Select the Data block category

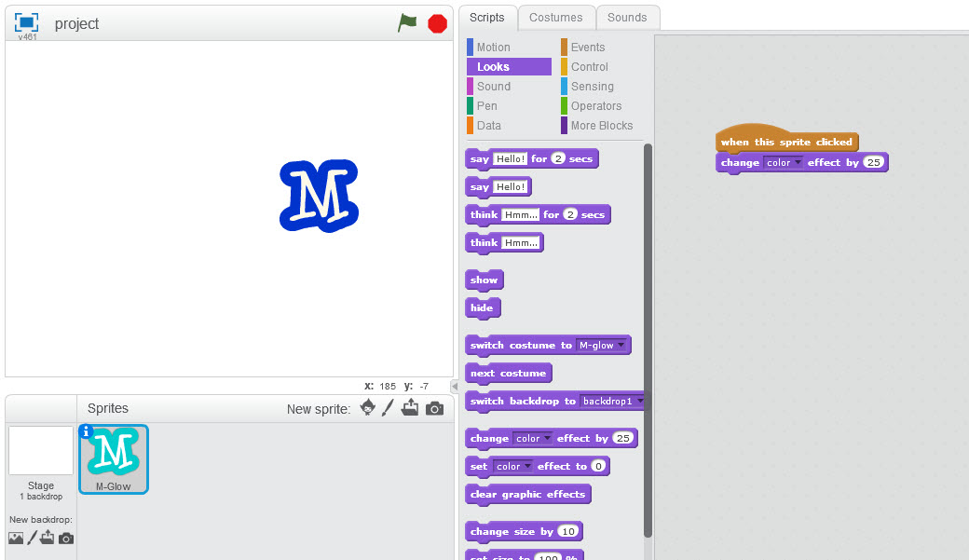[x=509, y=126]
